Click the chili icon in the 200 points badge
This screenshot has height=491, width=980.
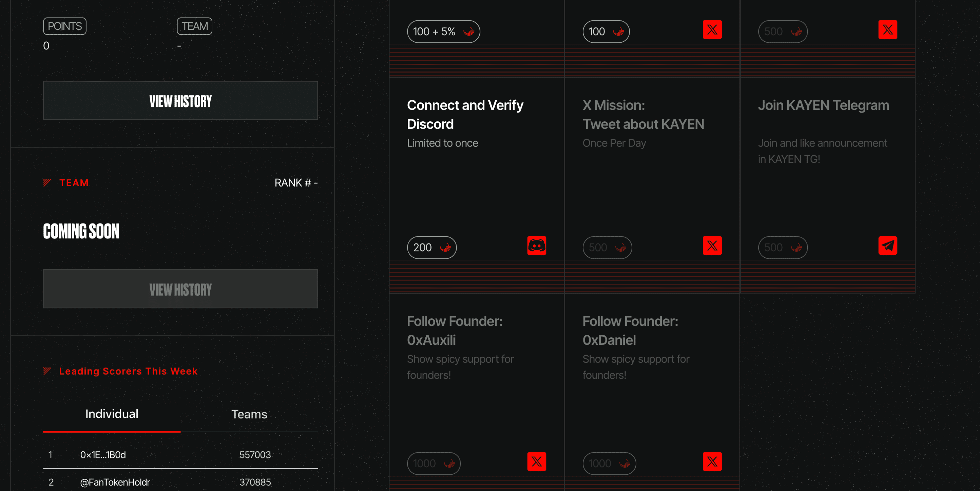tap(445, 248)
